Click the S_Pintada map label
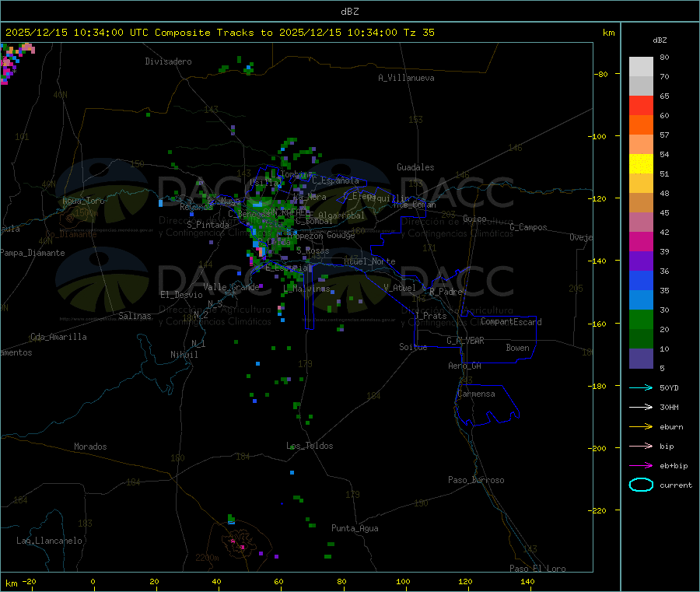This screenshot has height=592, width=700. (208, 225)
